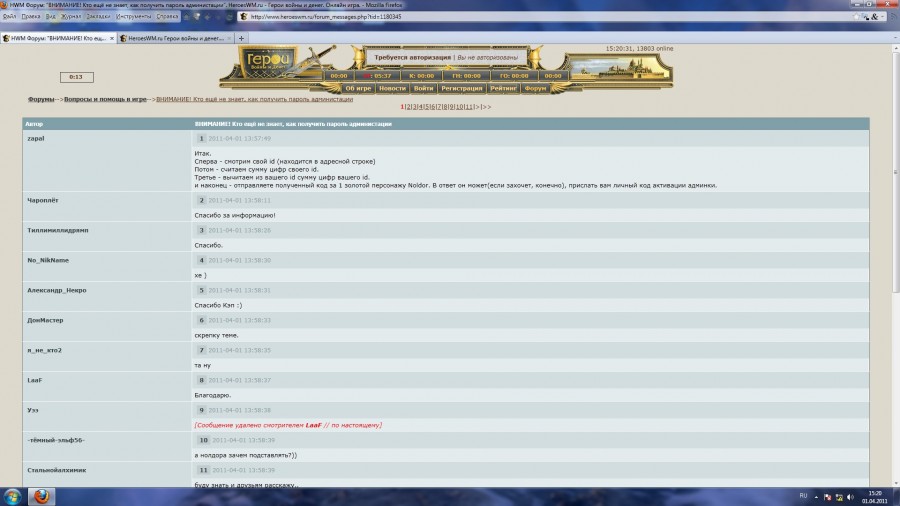This screenshot has height=506, width=900.
Task: Open the Журнал menu
Action: pos(70,16)
